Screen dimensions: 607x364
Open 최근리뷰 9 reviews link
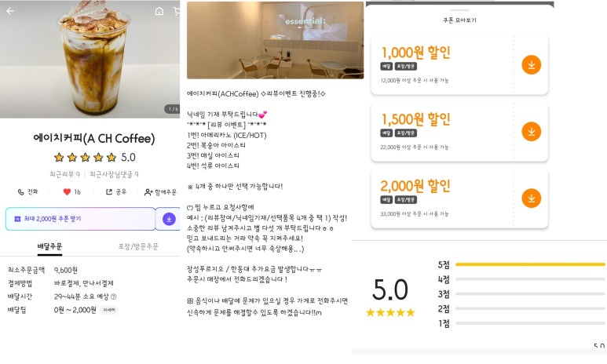coord(64,174)
